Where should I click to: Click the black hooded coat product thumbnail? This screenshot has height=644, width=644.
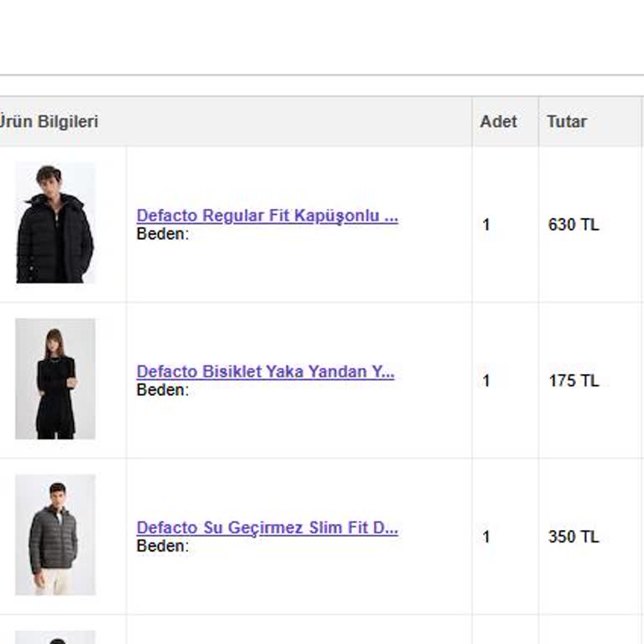coord(55,223)
